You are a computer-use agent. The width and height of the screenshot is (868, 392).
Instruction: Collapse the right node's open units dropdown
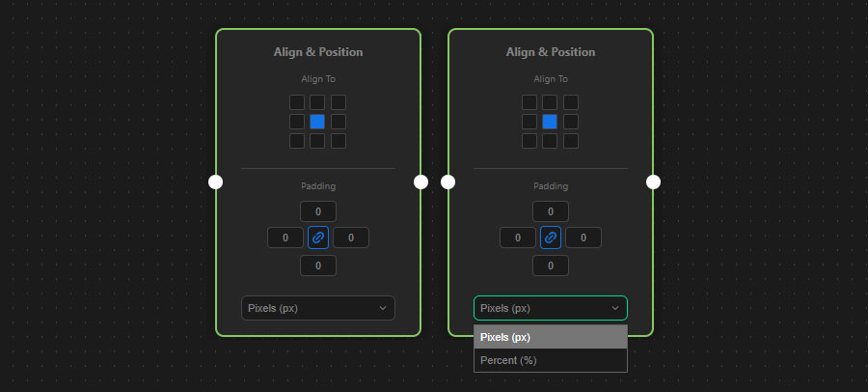[x=550, y=308]
